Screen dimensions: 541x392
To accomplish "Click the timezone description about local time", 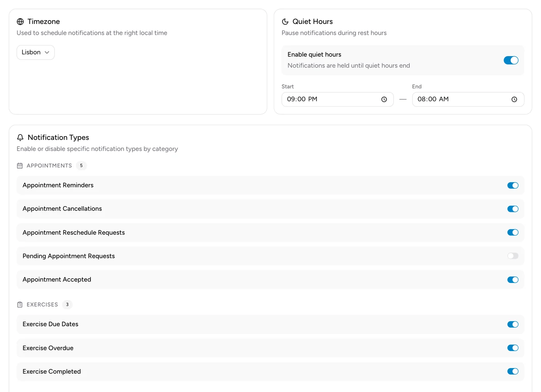I will (92, 33).
